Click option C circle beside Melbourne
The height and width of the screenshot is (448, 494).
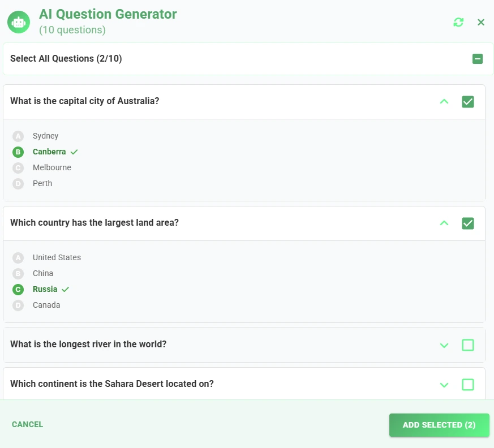pyautogui.click(x=18, y=168)
